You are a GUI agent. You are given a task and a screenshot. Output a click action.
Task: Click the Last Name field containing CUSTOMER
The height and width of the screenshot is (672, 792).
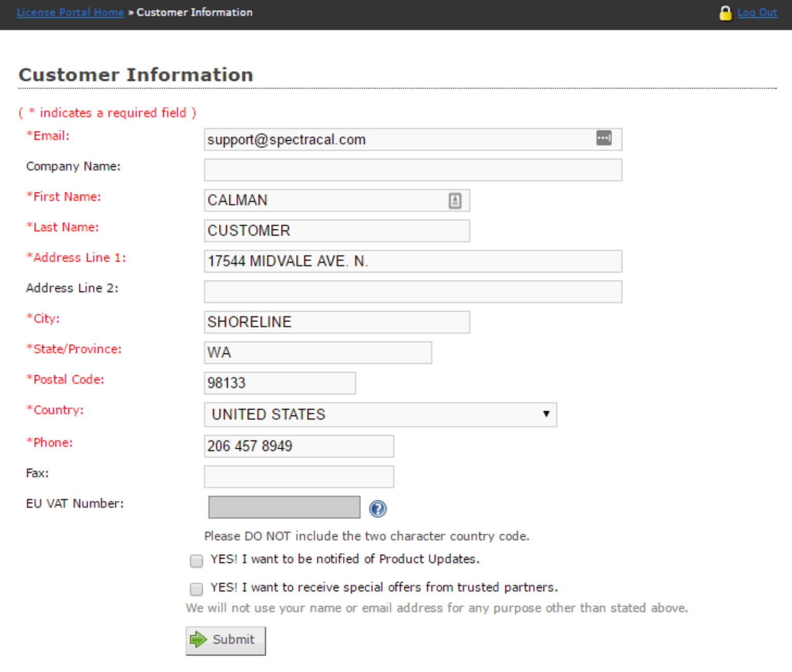tap(337, 231)
